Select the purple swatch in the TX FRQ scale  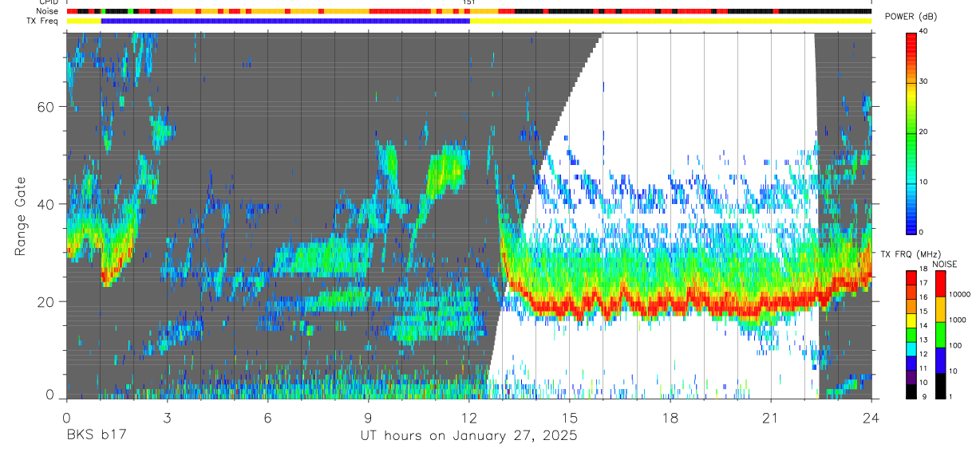pos(911,377)
